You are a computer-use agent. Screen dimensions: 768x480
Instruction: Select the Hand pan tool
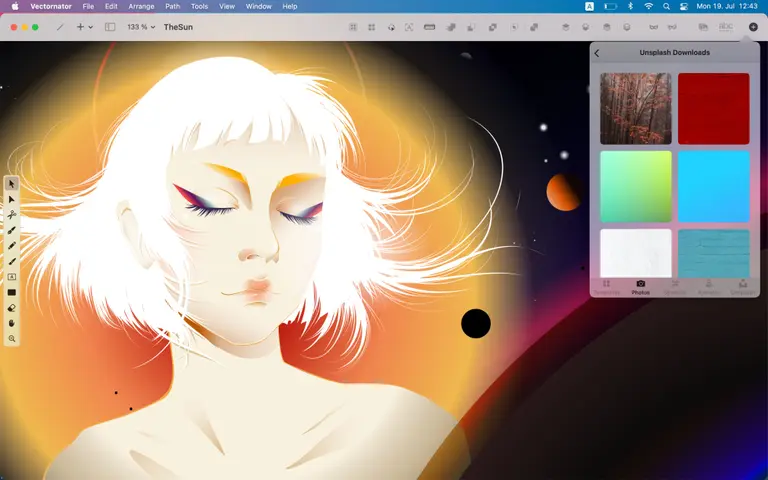(x=12, y=323)
